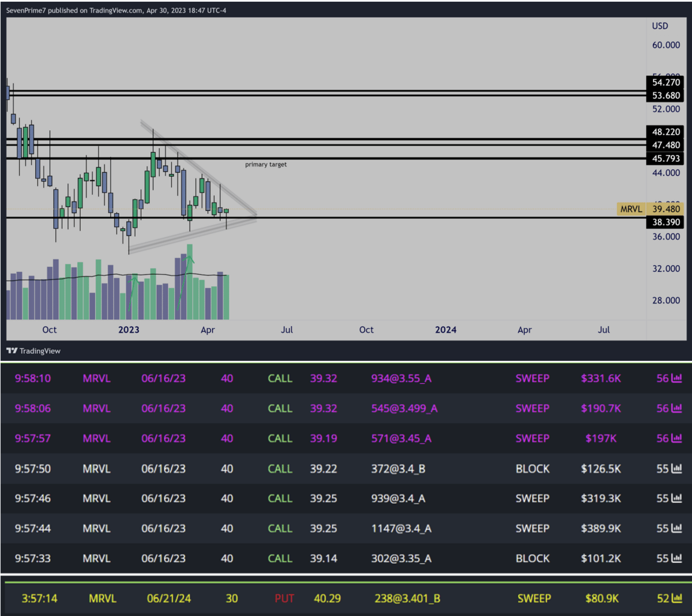Click the 2024 label on time axis

pos(446,330)
